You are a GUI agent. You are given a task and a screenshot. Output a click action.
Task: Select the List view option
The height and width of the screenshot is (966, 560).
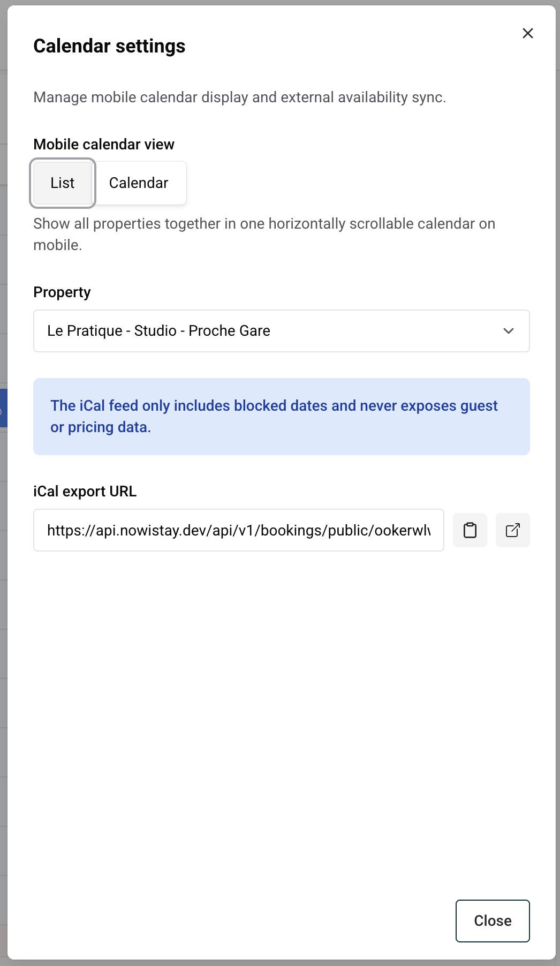[62, 183]
